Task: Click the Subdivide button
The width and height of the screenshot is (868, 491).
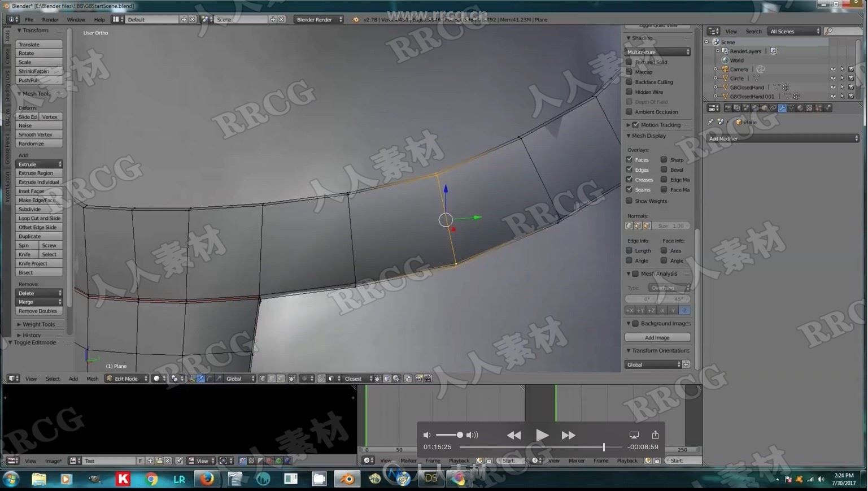Action: (x=39, y=209)
